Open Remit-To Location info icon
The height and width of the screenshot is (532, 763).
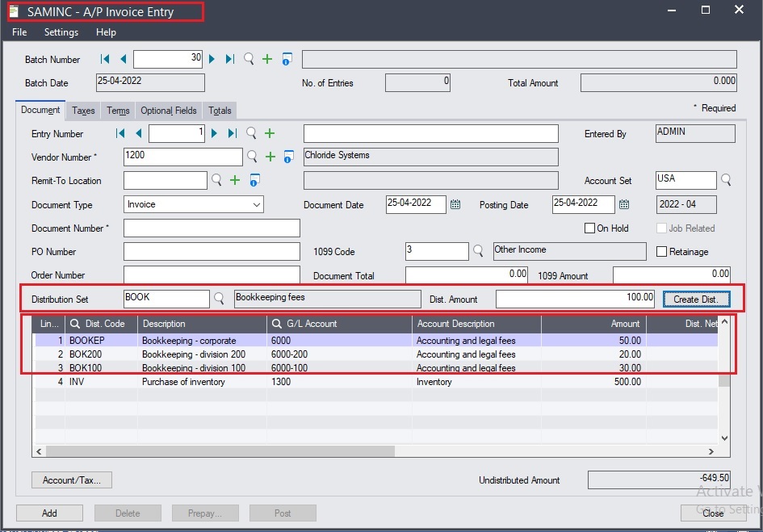click(x=254, y=180)
